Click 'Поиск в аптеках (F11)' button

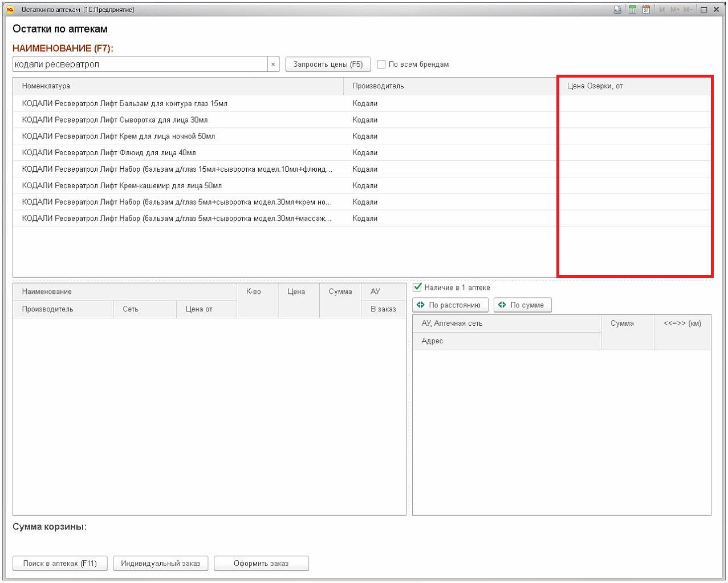60,564
